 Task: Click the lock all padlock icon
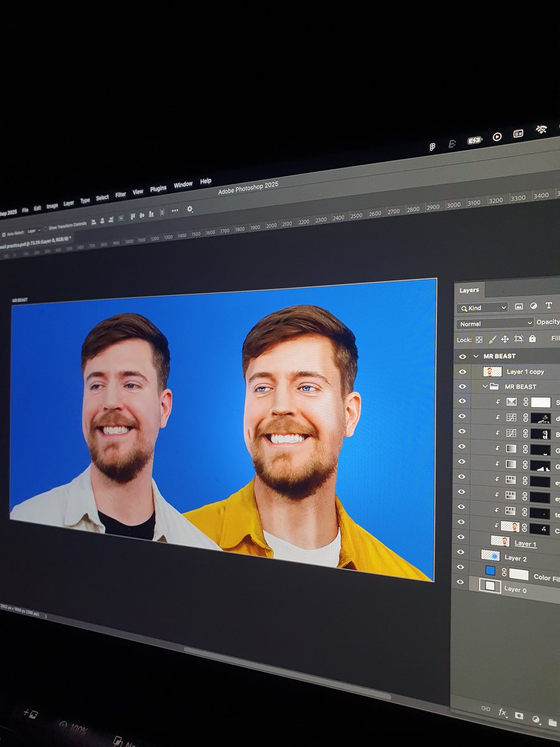532,339
